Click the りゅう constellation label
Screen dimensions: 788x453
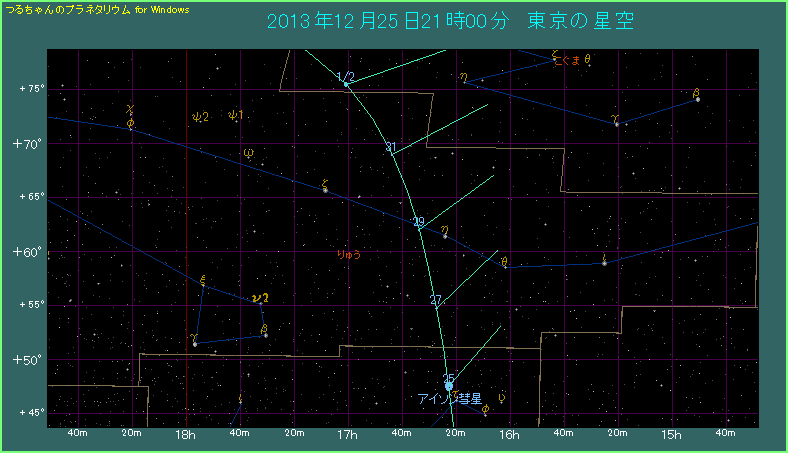(x=349, y=255)
